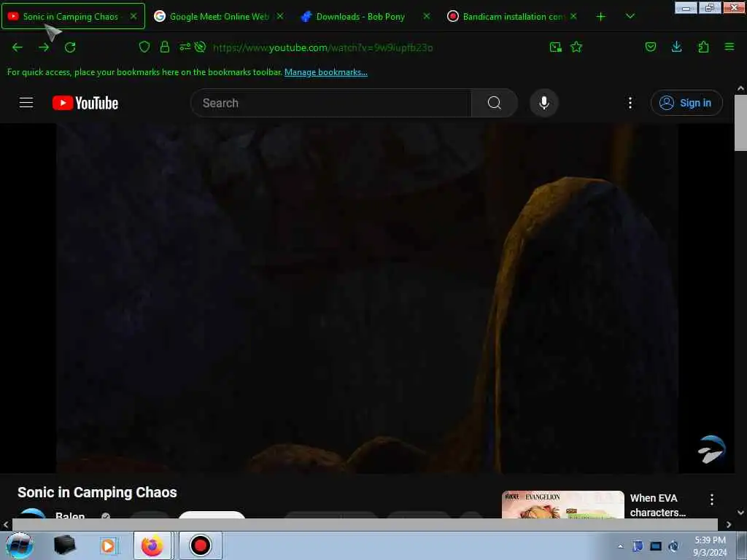Open picture-in-picture icon in address bar
747x560 pixels.
coord(555,47)
